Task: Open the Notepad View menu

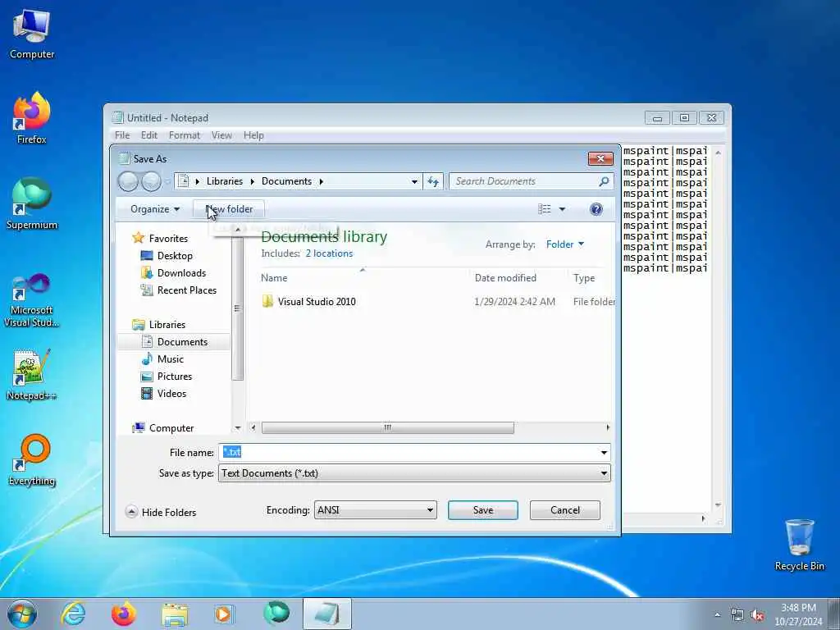Action: coord(221,135)
